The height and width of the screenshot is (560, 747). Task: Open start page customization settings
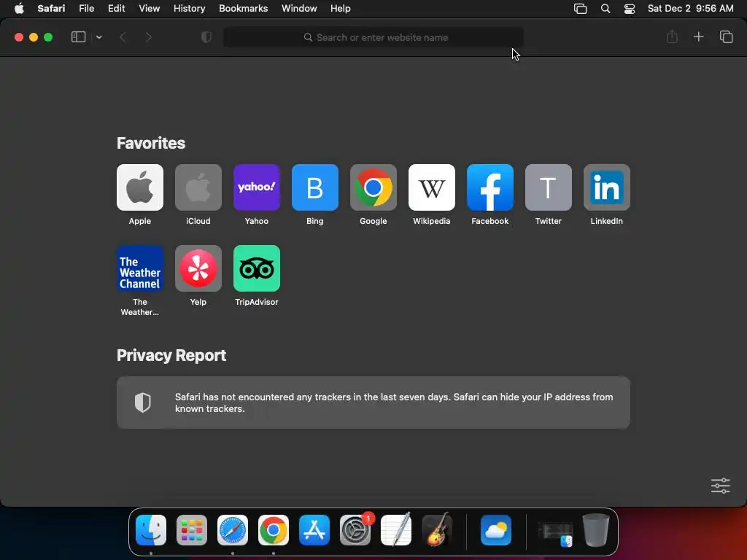720,486
